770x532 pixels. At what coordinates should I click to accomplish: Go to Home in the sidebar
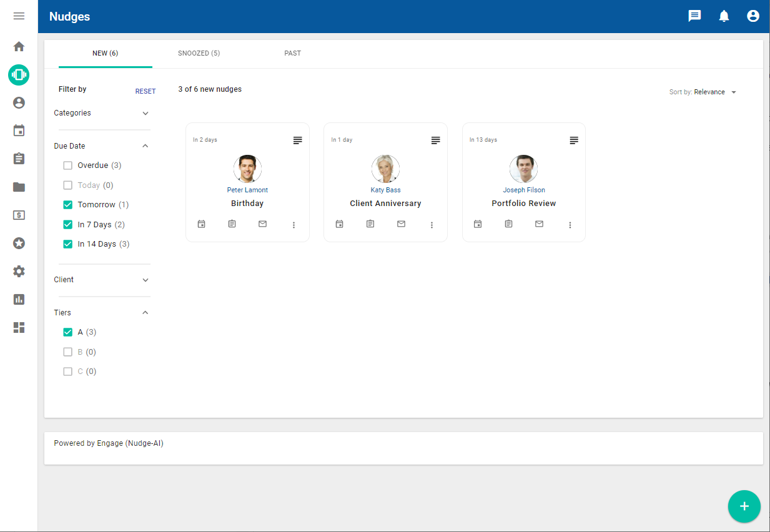pos(19,46)
